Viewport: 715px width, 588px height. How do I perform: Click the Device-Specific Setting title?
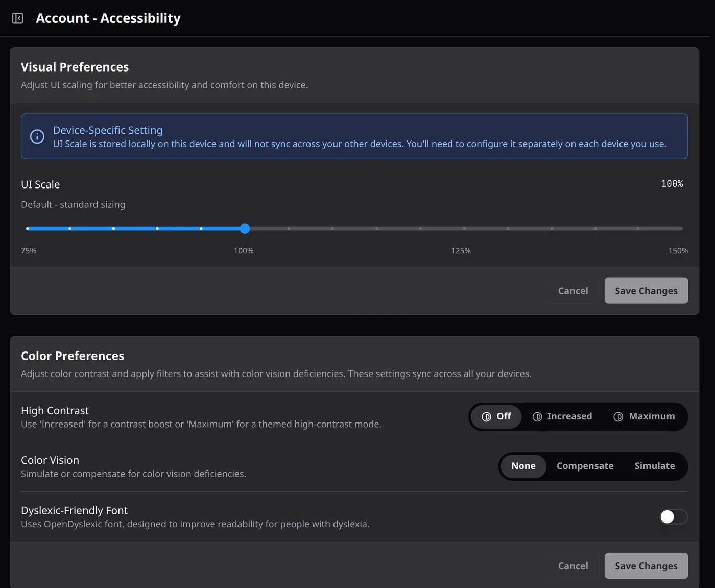click(108, 130)
